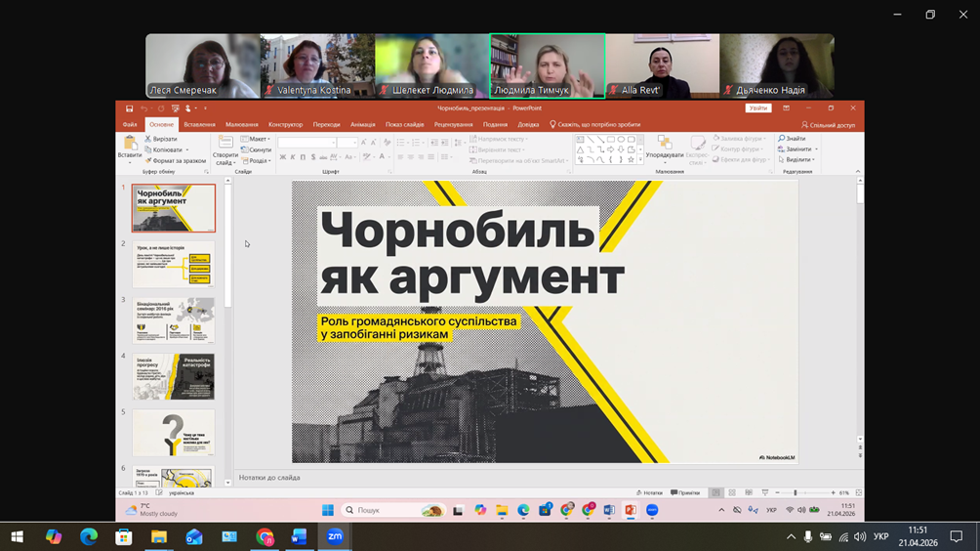980x551 pixels.
Task: Click the Save icon in quick access toolbar
Action: [x=129, y=108]
